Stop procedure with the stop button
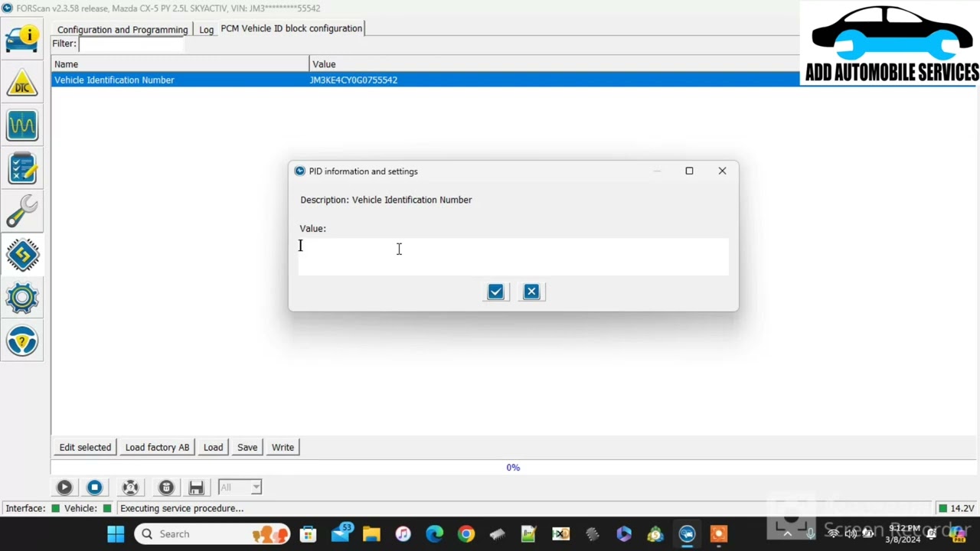The image size is (980, 551). (95, 487)
